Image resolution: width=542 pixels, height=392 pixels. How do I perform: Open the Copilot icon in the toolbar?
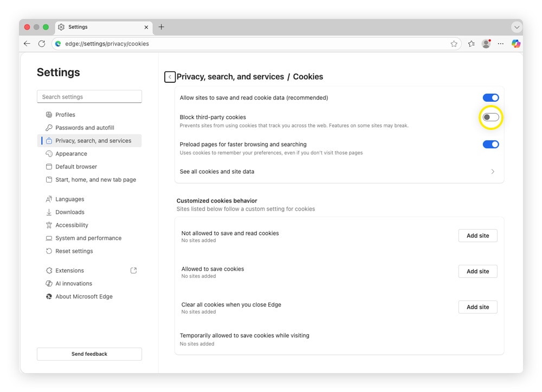pos(515,43)
